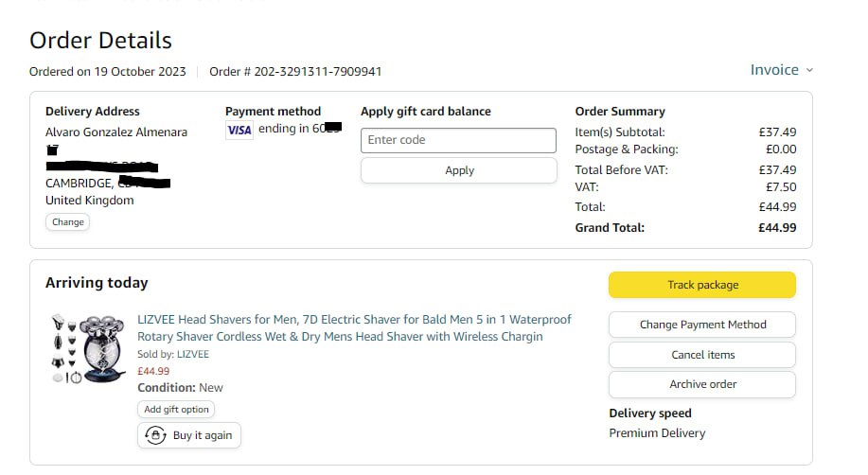Click the Grand Total amount
The height and width of the screenshot is (475, 868).
click(776, 227)
